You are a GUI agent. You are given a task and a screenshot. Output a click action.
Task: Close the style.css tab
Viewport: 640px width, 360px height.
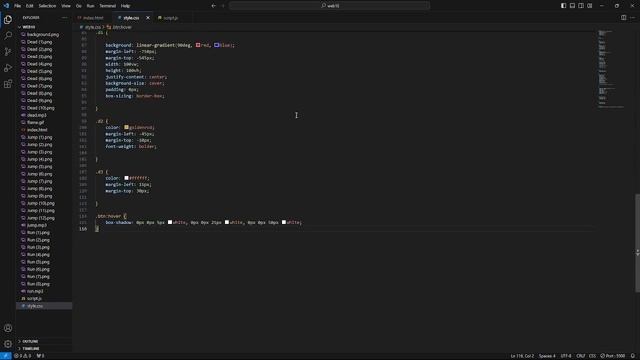coord(148,18)
